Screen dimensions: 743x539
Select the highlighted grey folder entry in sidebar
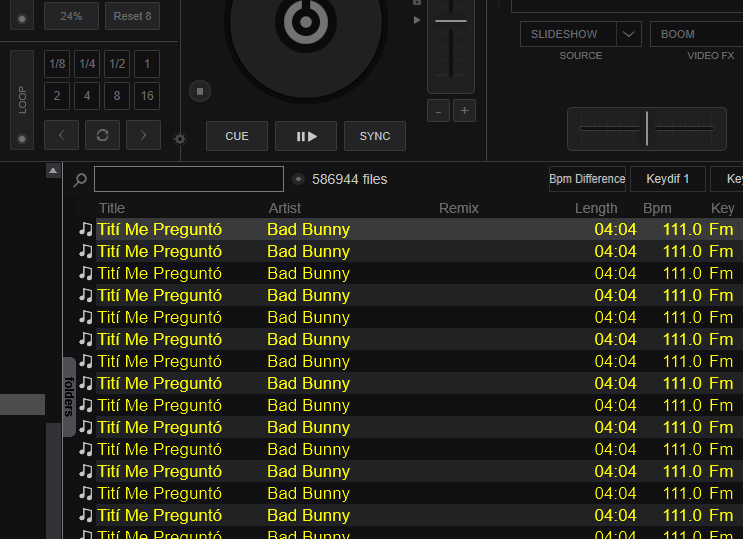click(22, 404)
